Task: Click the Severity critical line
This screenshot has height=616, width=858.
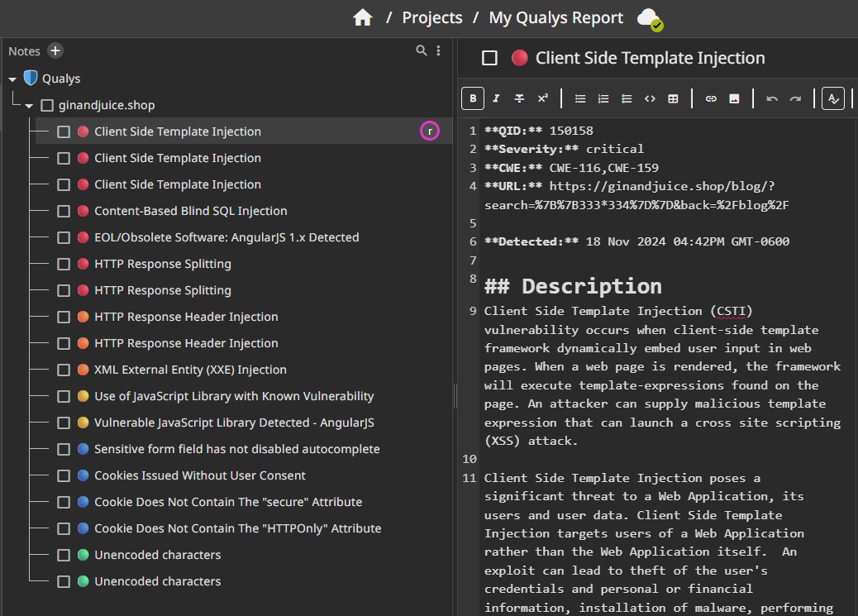Action: coord(565,149)
